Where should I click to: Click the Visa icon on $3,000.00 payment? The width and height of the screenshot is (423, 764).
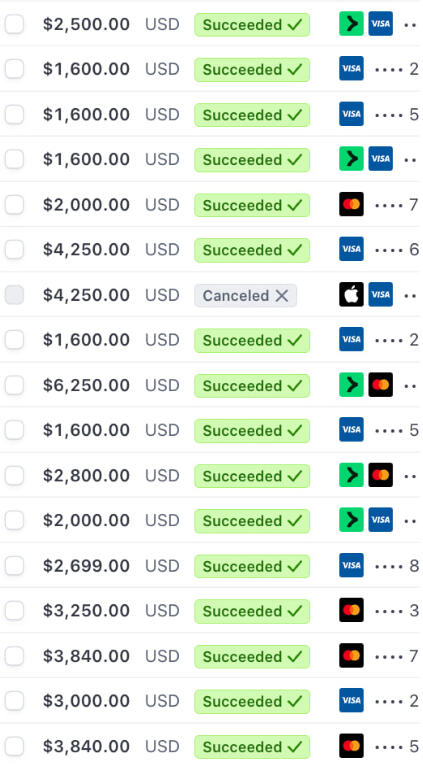351,700
